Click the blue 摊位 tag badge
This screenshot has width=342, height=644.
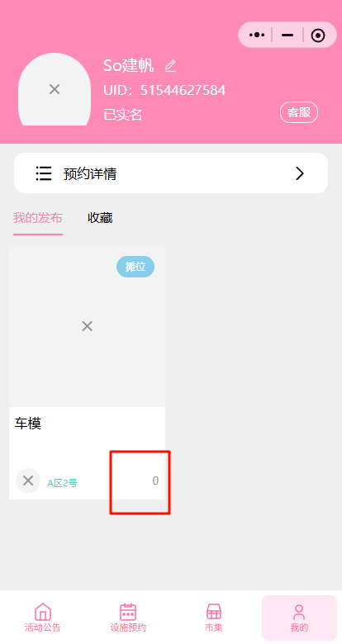pos(135,267)
